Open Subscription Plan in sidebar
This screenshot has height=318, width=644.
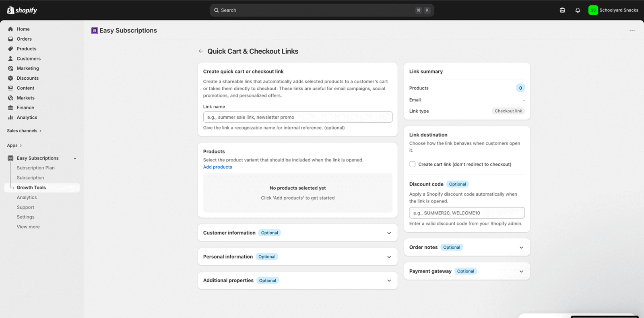[x=36, y=168]
